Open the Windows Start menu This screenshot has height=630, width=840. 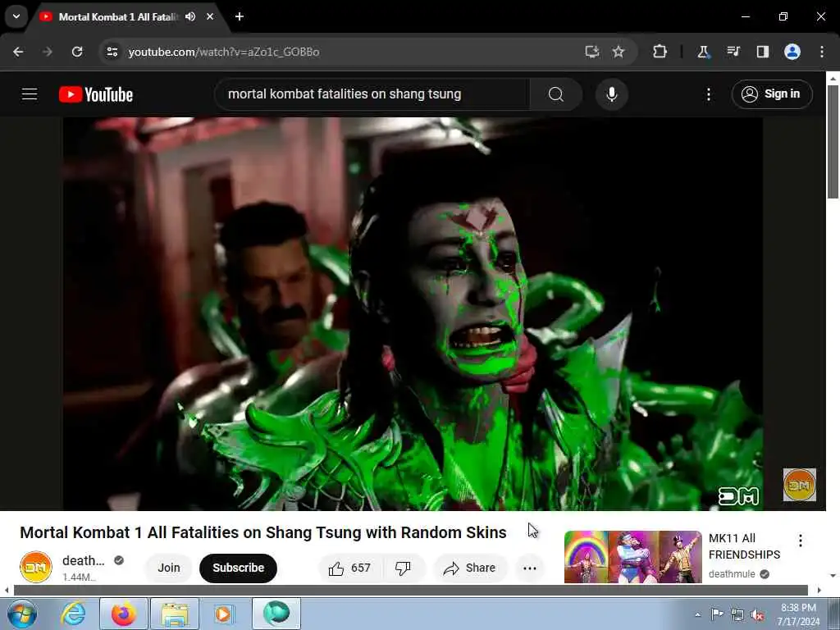22,614
